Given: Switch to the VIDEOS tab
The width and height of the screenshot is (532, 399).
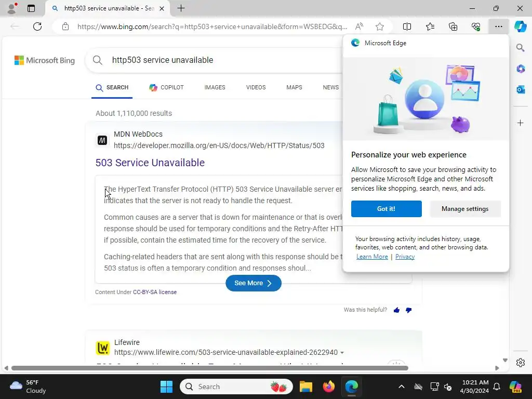Looking at the screenshot, I should (256, 87).
